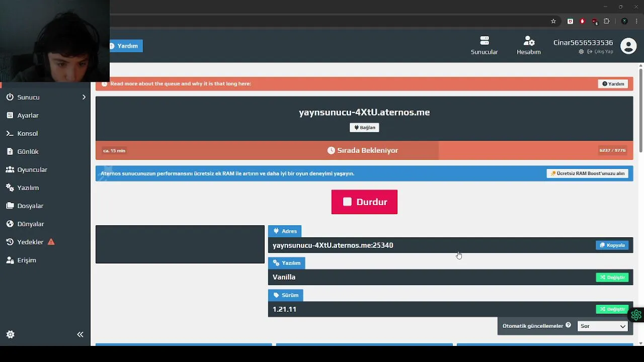Click the Sürüm label tag
The width and height of the screenshot is (644, 362).
pyautogui.click(x=286, y=295)
